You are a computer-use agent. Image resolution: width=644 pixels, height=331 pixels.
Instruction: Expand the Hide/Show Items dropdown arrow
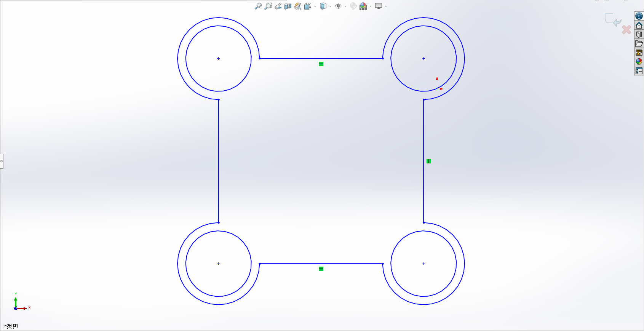pos(345,6)
